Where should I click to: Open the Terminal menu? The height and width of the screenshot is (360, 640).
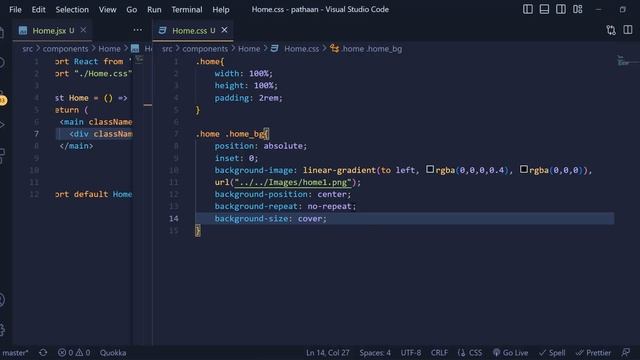point(187,9)
